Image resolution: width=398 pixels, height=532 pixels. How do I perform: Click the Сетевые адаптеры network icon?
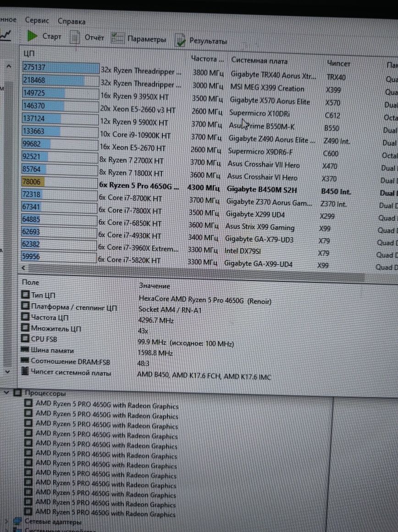coord(17,521)
